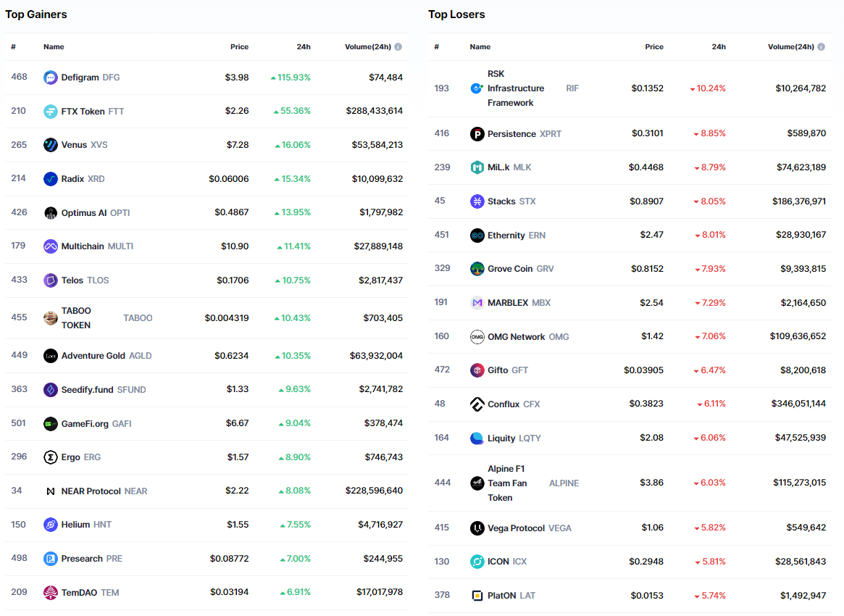This screenshot has height=616, width=844.
Task: Open RSK Infrastructure Framework coin link
Action: tap(515, 88)
